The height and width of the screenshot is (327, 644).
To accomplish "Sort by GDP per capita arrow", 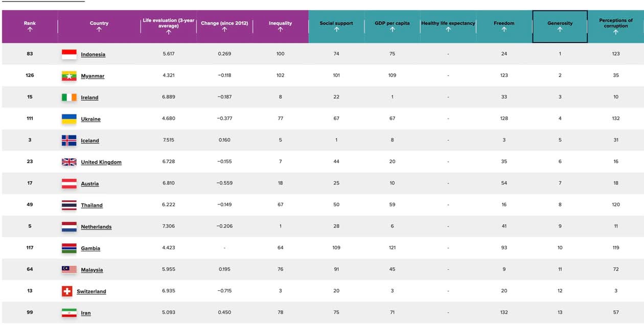I will (392, 30).
